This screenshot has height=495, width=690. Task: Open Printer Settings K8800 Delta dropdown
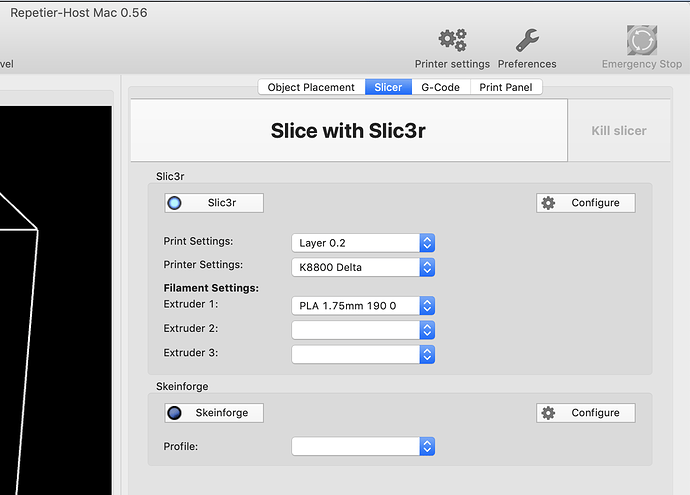tap(363, 267)
